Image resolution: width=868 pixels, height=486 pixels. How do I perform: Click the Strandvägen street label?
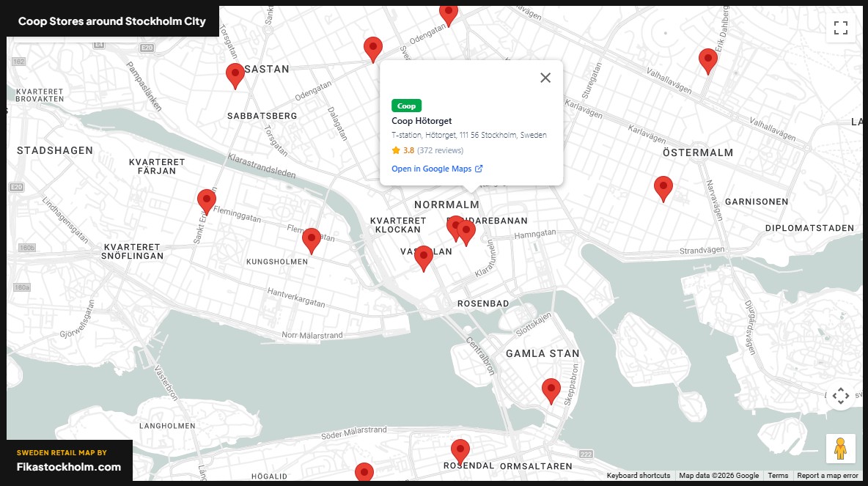(702, 251)
